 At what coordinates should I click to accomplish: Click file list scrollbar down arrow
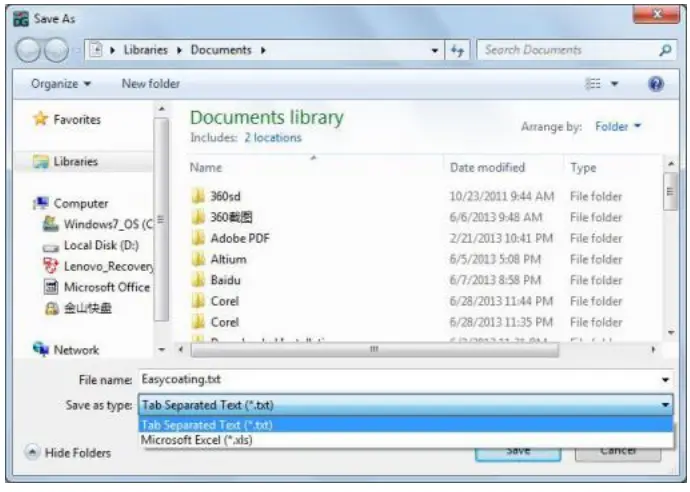point(671,333)
